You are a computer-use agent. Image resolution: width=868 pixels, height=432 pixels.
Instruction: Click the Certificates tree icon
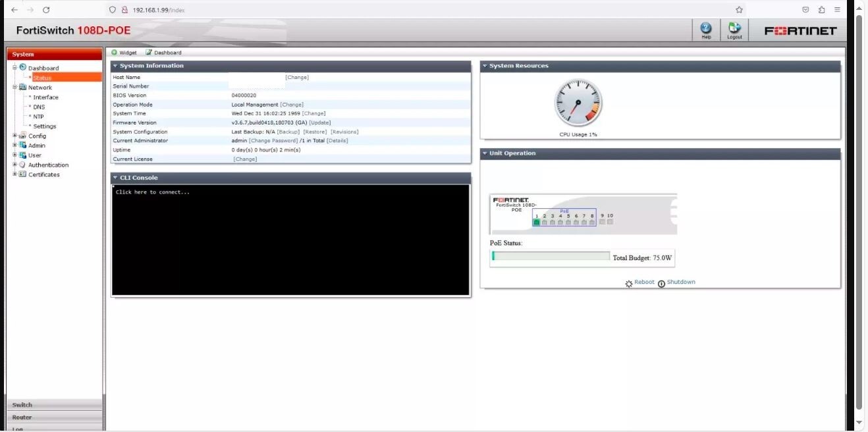(x=23, y=174)
